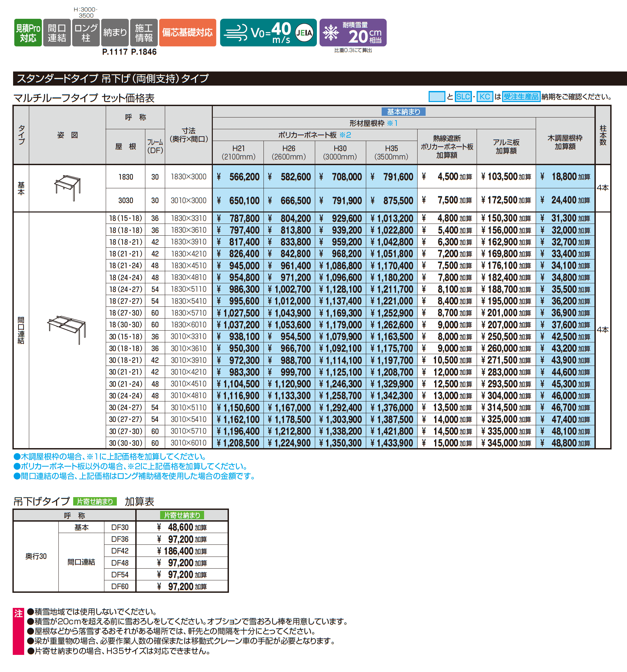Click the orange 偏芯基礎対応 badge
Viewport: 627px width, 672px height.
[x=188, y=33]
